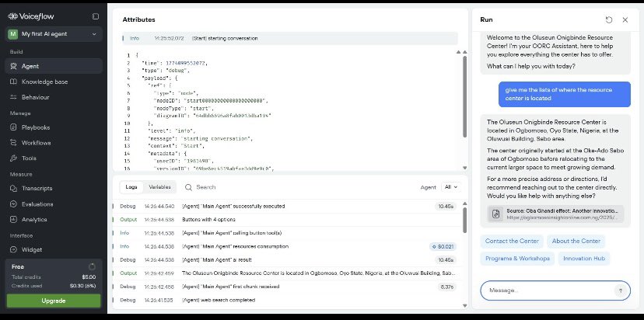This screenshot has height=320, width=644.
Task: Restart the conversation with the reset icon
Action: coord(609,19)
